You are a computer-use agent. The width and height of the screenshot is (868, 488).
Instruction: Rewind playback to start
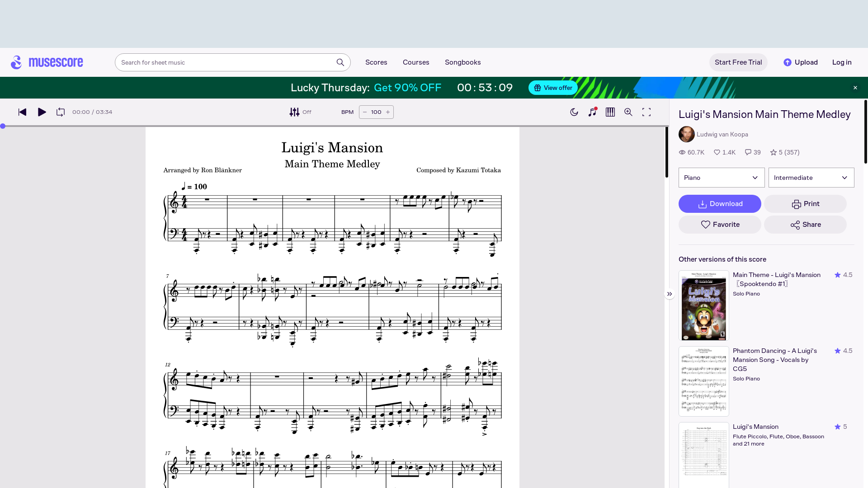pos(22,112)
